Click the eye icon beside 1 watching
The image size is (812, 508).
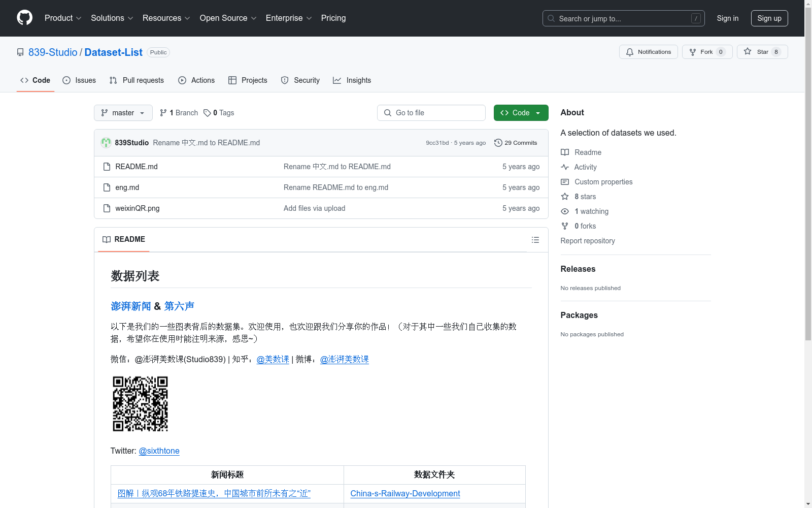pos(565,211)
